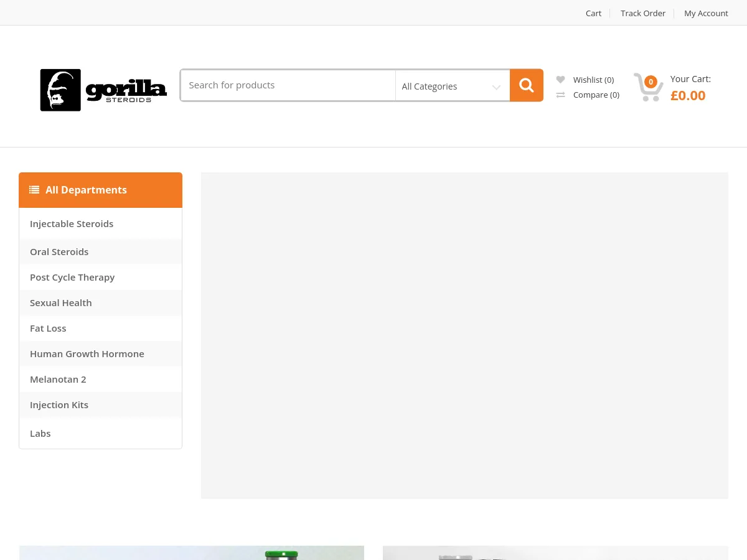The image size is (747, 560).
Task: Open the Track Order page
Action: pyautogui.click(x=643, y=13)
